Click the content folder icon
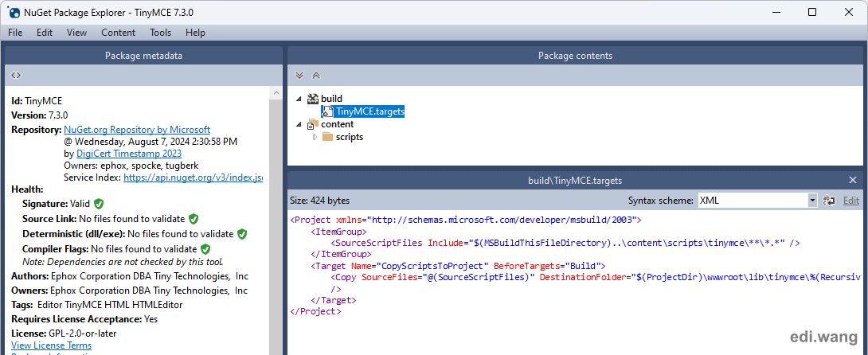 pos(313,124)
